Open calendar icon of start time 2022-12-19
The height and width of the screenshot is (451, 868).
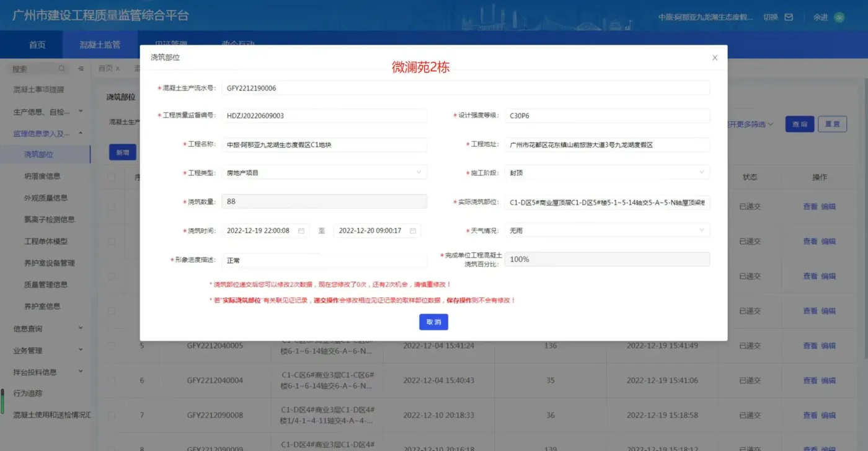coord(301,230)
